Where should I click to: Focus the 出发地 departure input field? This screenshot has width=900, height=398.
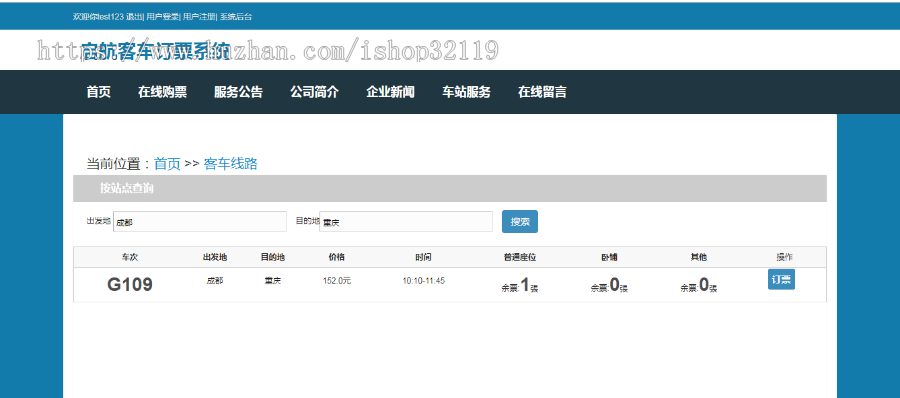[x=200, y=222]
